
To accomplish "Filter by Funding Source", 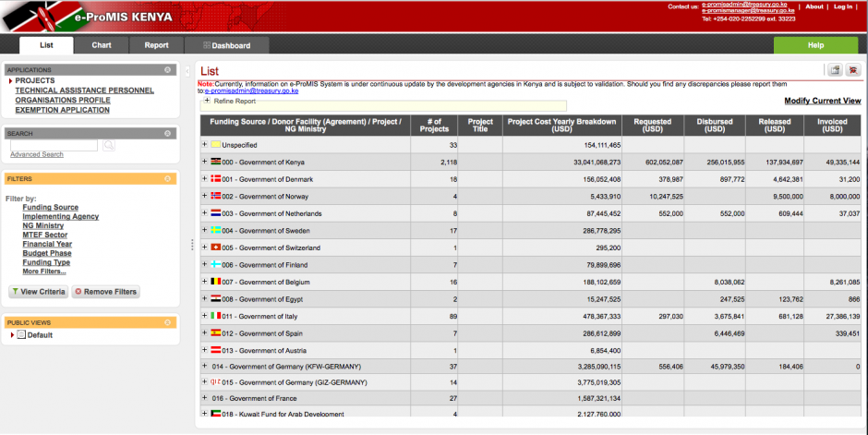I will click(51, 207).
